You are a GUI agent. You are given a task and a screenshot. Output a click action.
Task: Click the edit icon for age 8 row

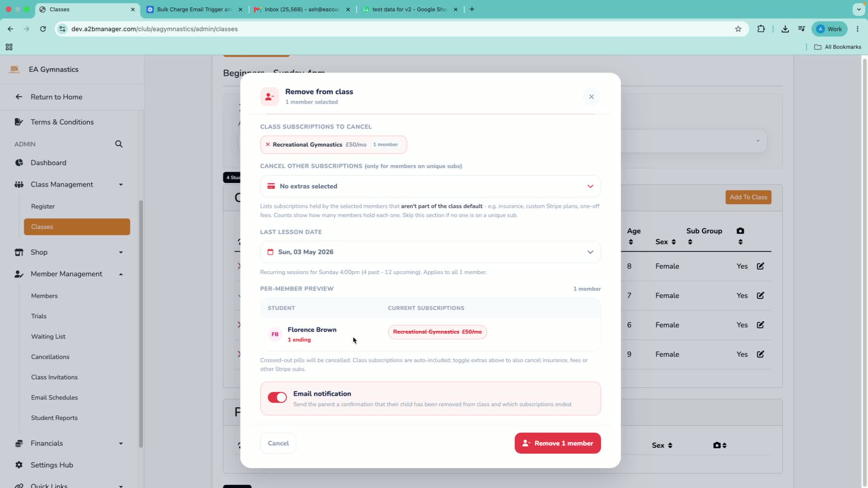760,266
